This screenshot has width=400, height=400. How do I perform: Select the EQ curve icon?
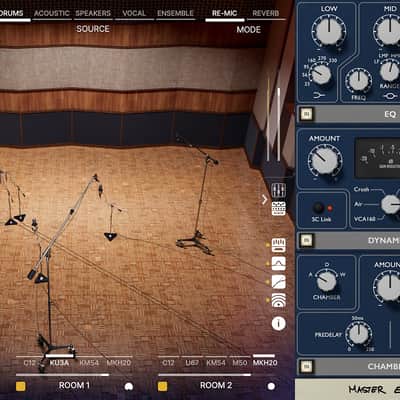tap(278, 263)
